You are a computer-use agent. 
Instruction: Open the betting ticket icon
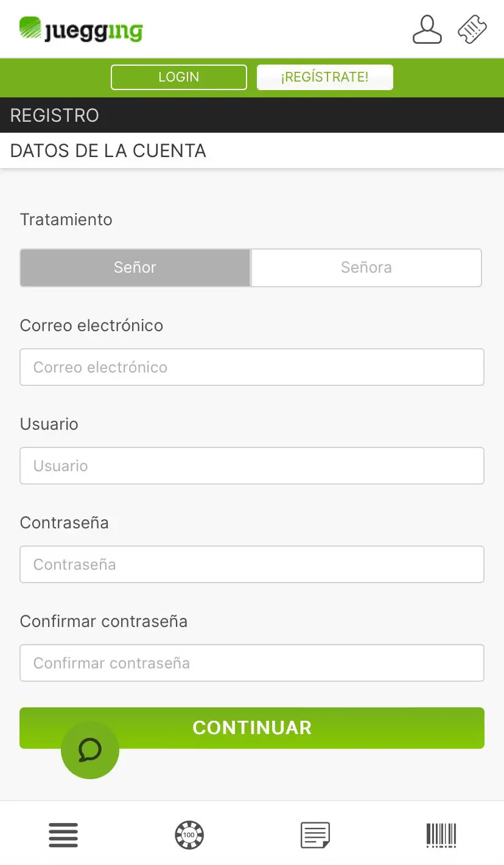(x=472, y=29)
